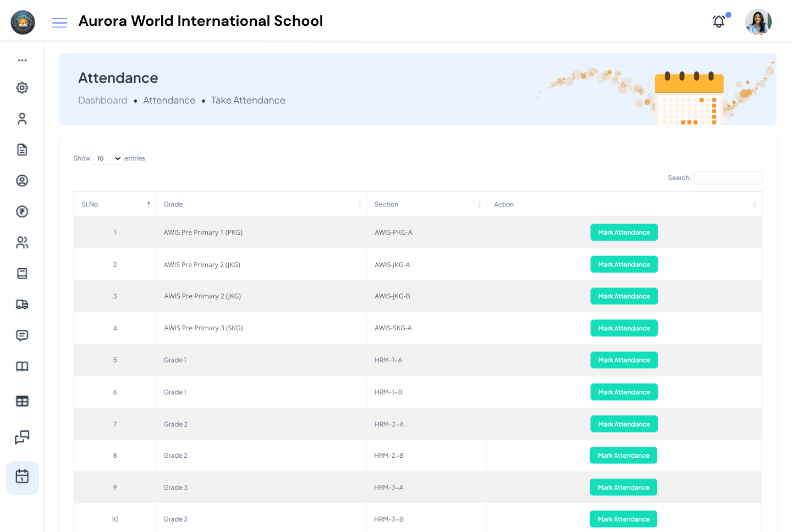Open the profile avatar picture
Image resolution: width=792 pixels, height=532 pixels.
click(x=758, y=22)
